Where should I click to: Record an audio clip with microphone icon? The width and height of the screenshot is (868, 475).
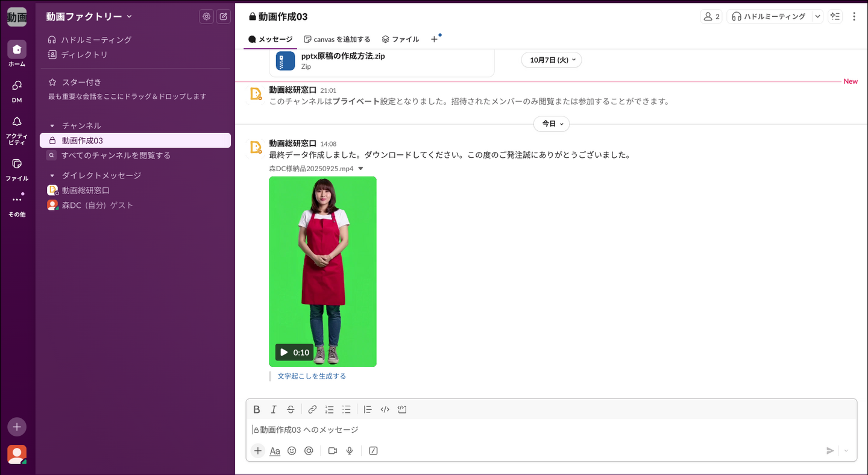point(350,450)
